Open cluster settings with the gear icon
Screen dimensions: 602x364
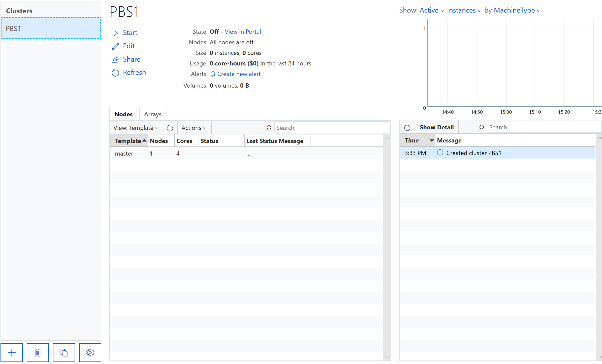90,352
